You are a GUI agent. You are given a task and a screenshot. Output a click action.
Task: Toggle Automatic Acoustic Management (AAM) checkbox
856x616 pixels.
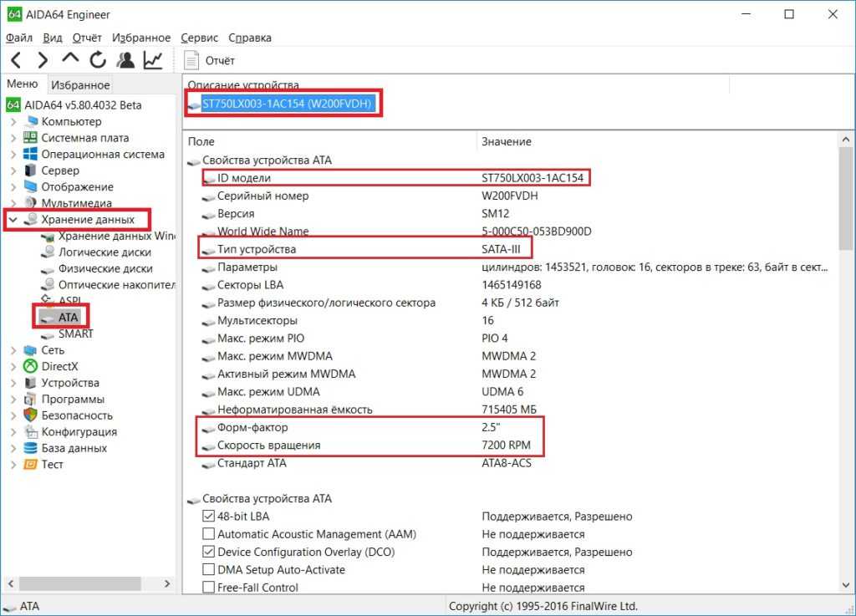[208, 533]
